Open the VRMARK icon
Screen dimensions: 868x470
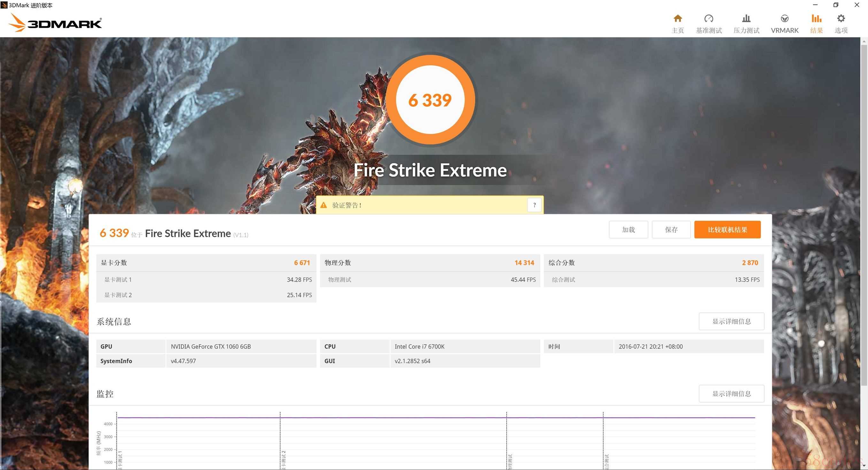coord(784,19)
